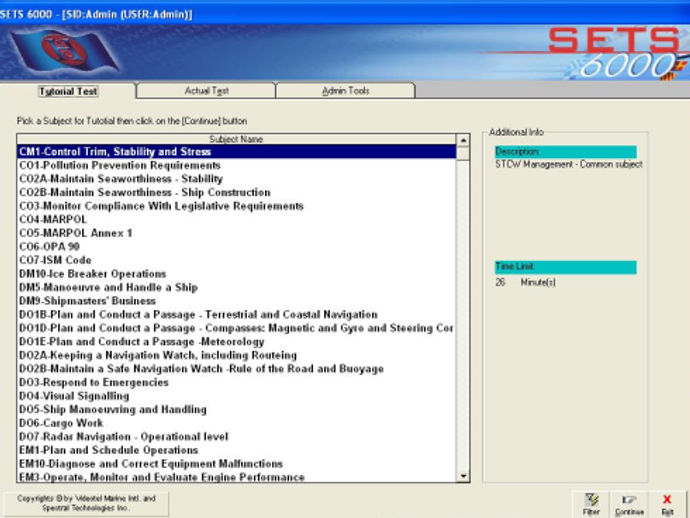This screenshot has width=690, height=518.
Task: Click the subject list scroll down arrow
Action: [463, 476]
